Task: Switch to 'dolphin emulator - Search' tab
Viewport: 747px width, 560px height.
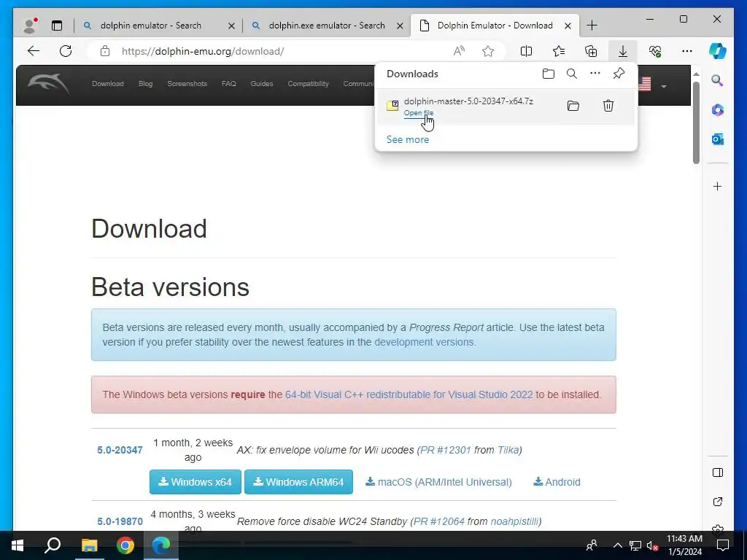Action: click(150, 26)
